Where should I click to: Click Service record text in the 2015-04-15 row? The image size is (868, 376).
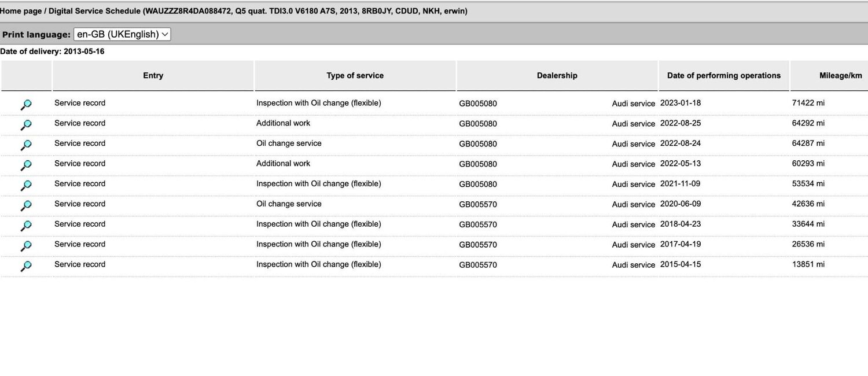tap(80, 264)
